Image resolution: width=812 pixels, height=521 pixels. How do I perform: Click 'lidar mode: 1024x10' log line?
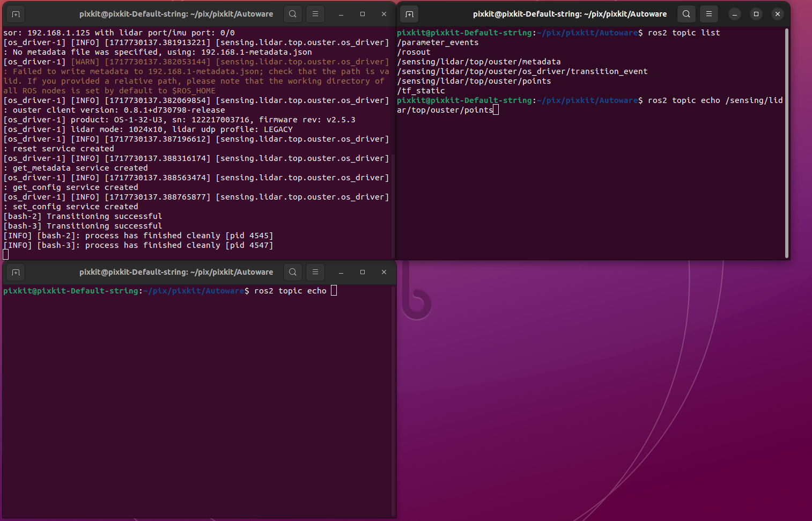click(x=148, y=129)
